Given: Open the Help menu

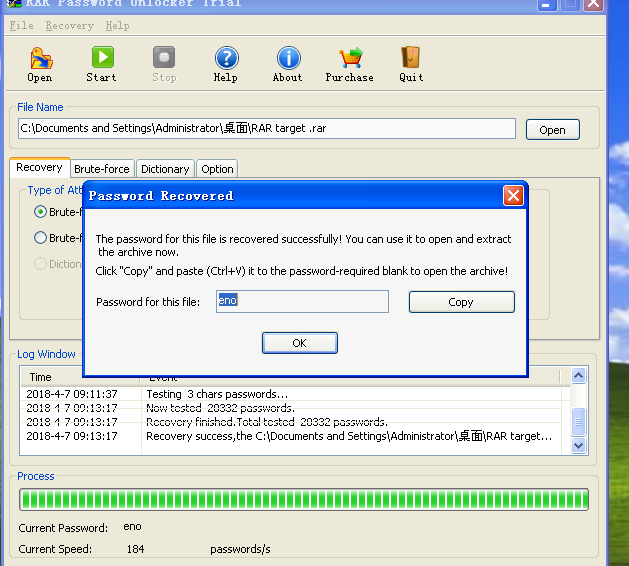Looking at the screenshot, I should (x=117, y=26).
